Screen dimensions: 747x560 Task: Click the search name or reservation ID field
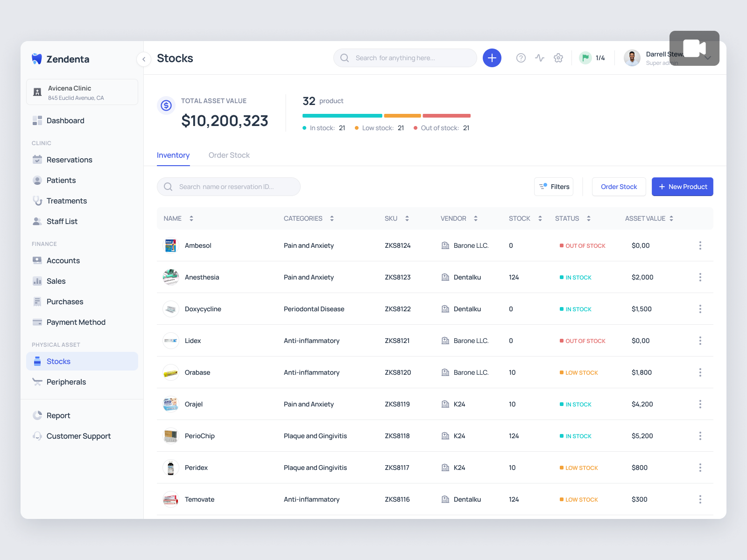[x=228, y=187]
